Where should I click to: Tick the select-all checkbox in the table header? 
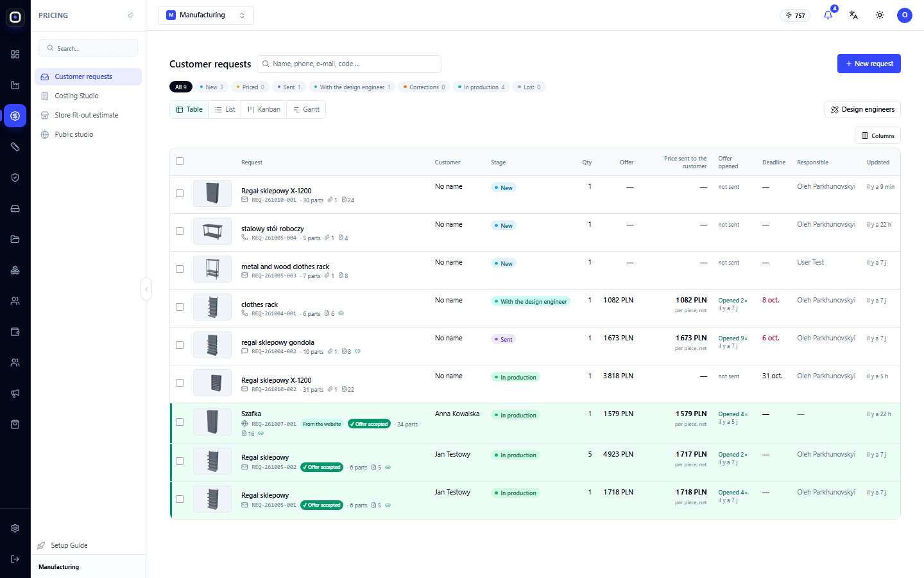click(180, 161)
